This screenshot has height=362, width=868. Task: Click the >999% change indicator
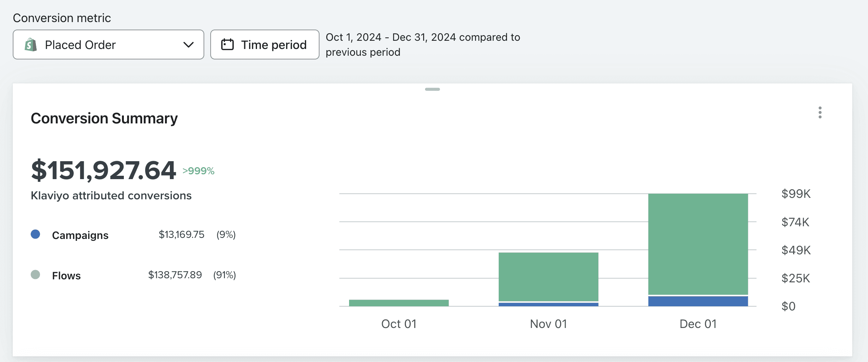click(x=198, y=171)
